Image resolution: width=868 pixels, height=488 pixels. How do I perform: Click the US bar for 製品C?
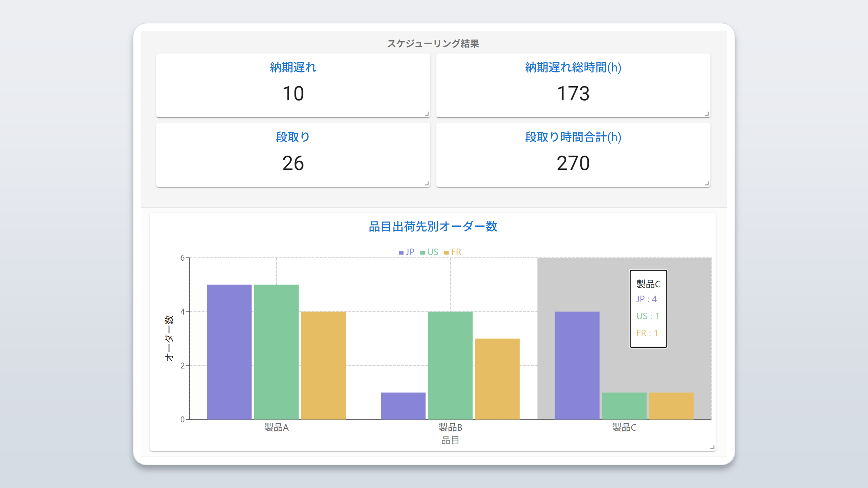pos(624,406)
